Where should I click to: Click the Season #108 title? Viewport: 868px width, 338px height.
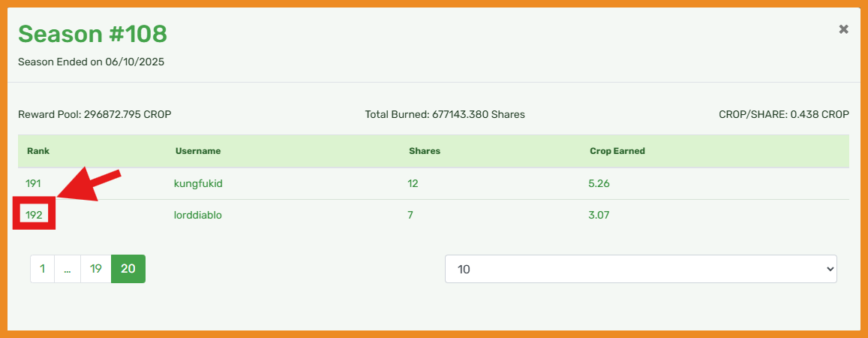[92, 34]
